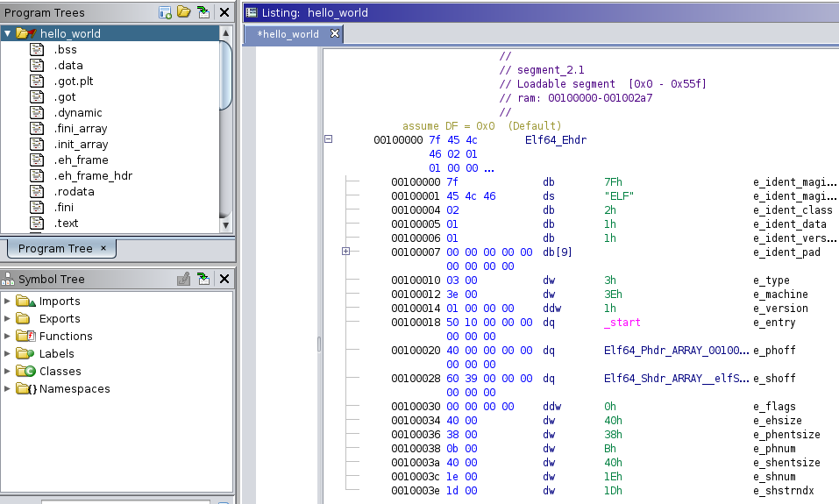Viewport: 839px width, 504px height.
Task: Collapse the hello_world program tree root
Action: (x=8, y=33)
